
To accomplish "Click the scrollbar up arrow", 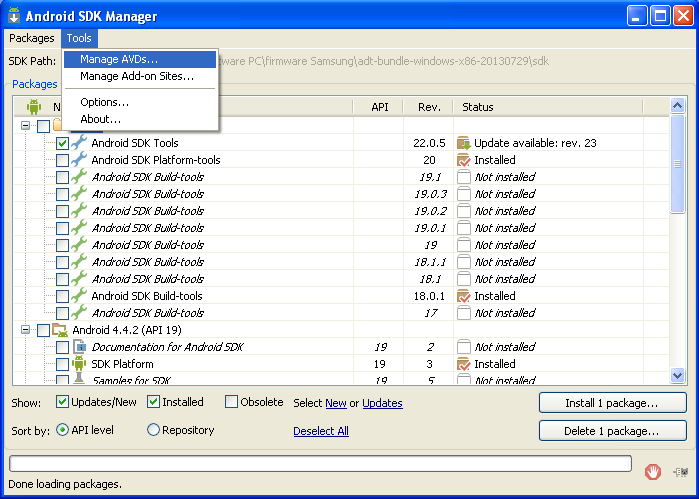I will [x=677, y=106].
